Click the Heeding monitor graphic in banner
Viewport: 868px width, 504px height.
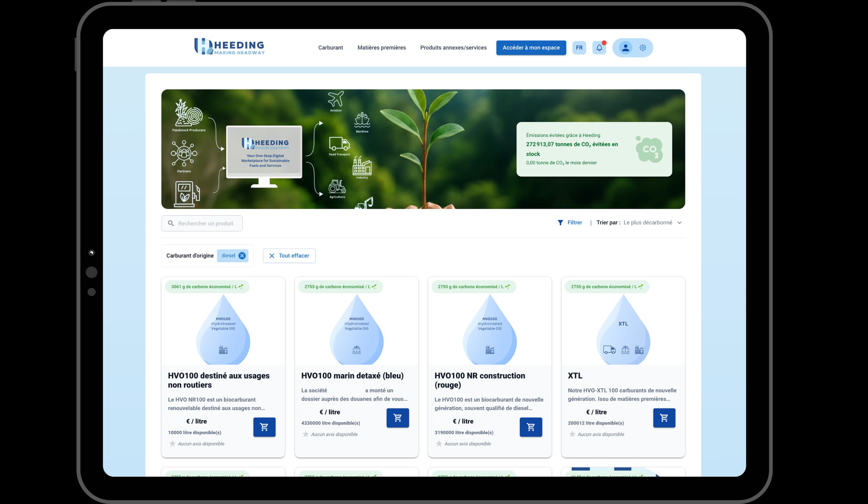[264, 156]
